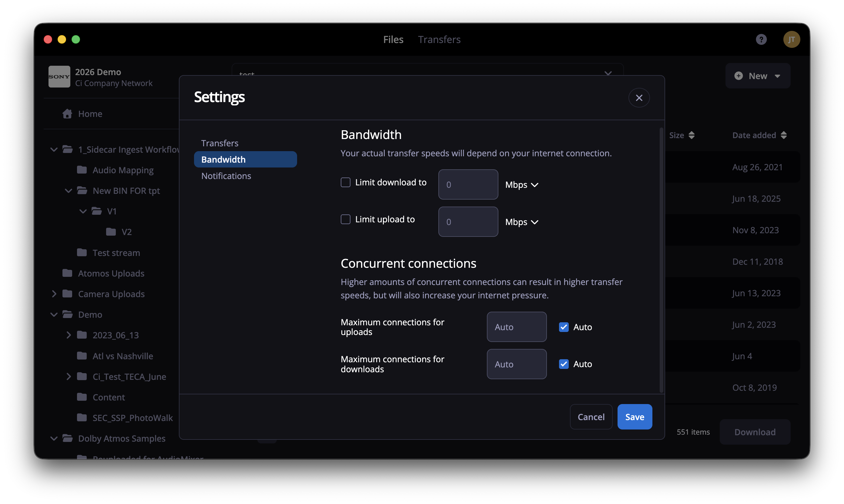Click the SEC_SSP_PhotoWalk folder icon
844x504 pixels.
tap(82, 417)
